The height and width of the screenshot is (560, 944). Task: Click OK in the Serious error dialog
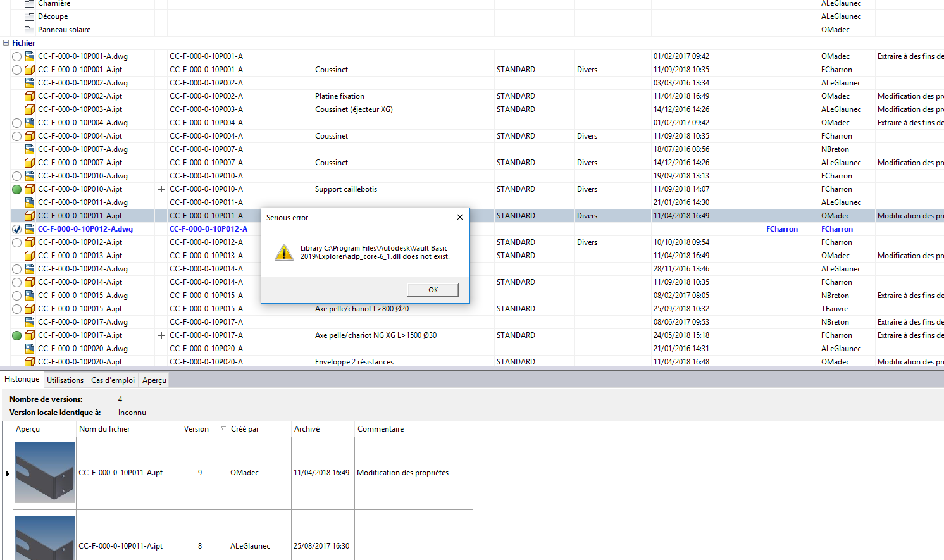[433, 290]
